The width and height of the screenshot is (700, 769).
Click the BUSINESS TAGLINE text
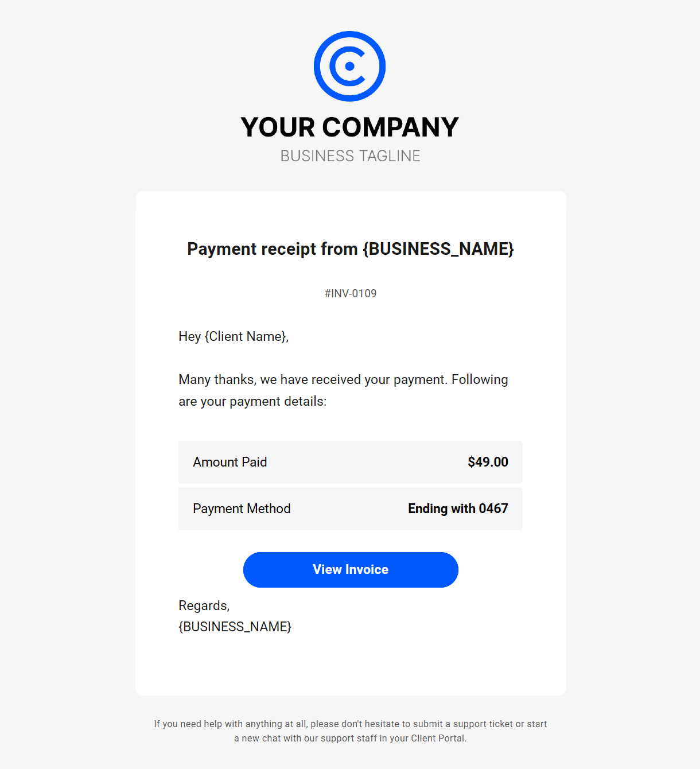point(350,156)
